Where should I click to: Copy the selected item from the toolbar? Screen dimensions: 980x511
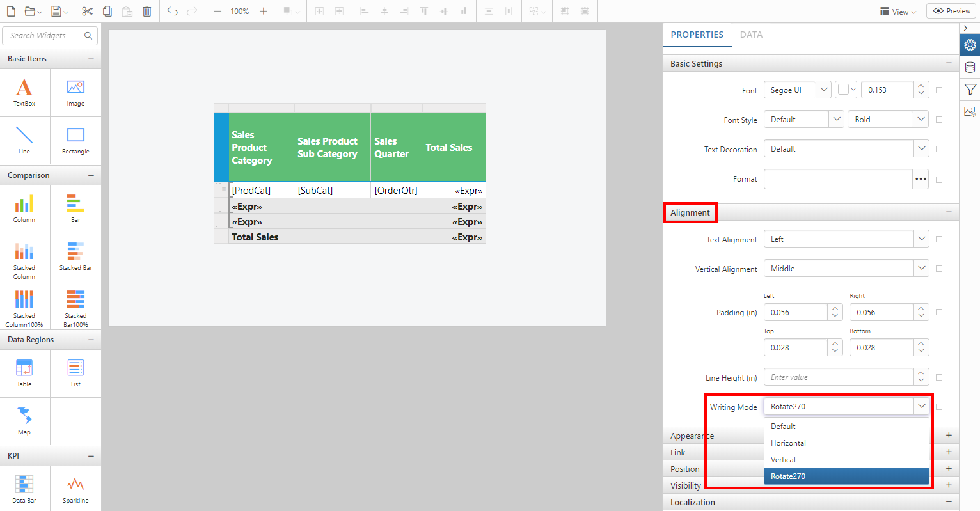[107, 12]
